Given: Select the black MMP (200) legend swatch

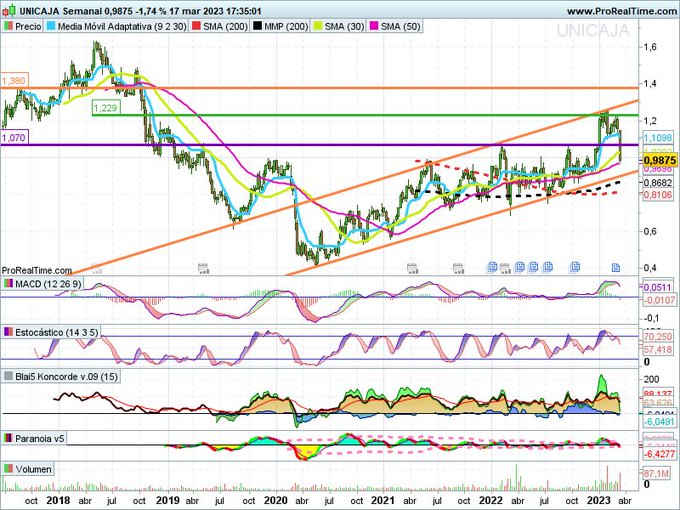Looking at the screenshot, I should 258,26.
